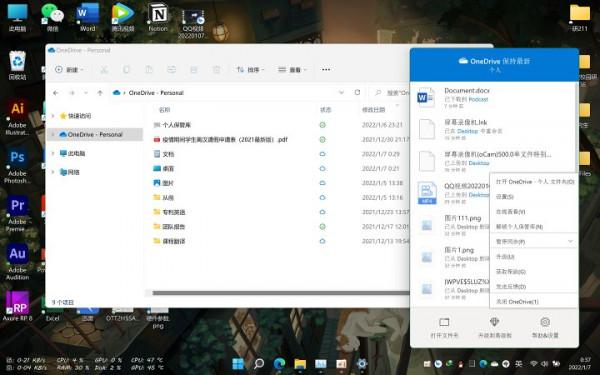Click the horizontal scrollbar in file list
Viewport: 600px width, 375px height.
click(x=281, y=293)
